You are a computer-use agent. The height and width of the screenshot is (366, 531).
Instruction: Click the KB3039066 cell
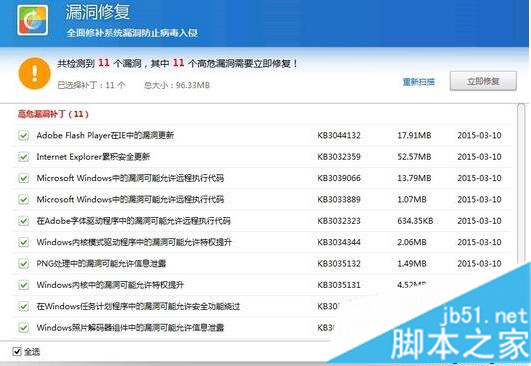point(339,178)
